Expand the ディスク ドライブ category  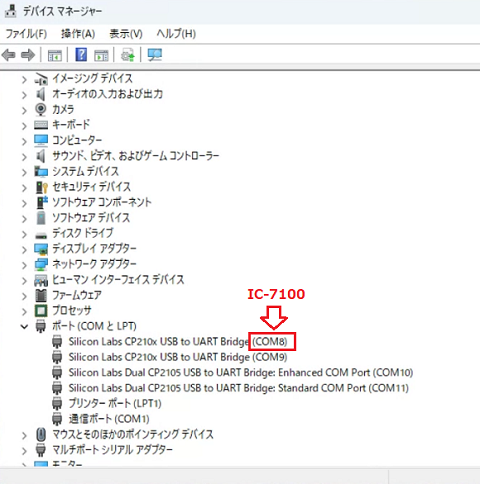click(24, 234)
